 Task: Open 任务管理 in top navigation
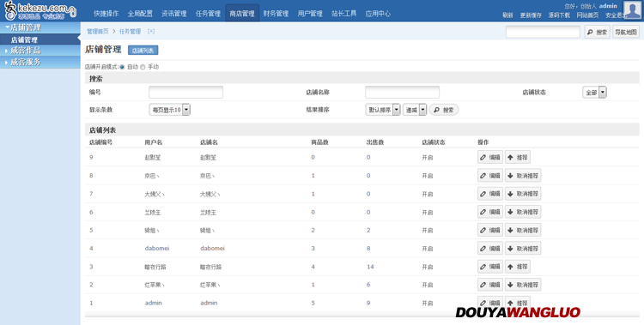pyautogui.click(x=209, y=14)
